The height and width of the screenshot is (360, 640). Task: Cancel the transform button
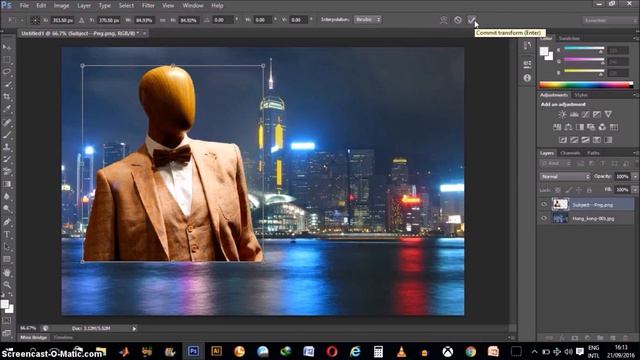coord(458,20)
